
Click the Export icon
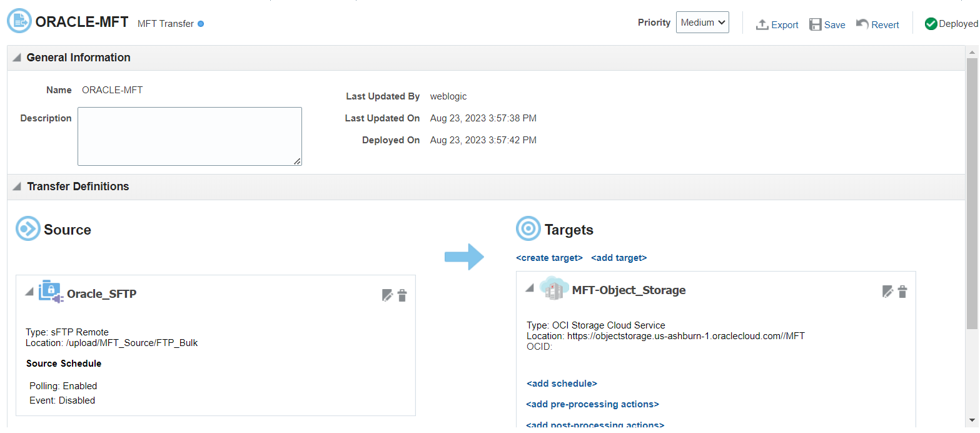762,24
